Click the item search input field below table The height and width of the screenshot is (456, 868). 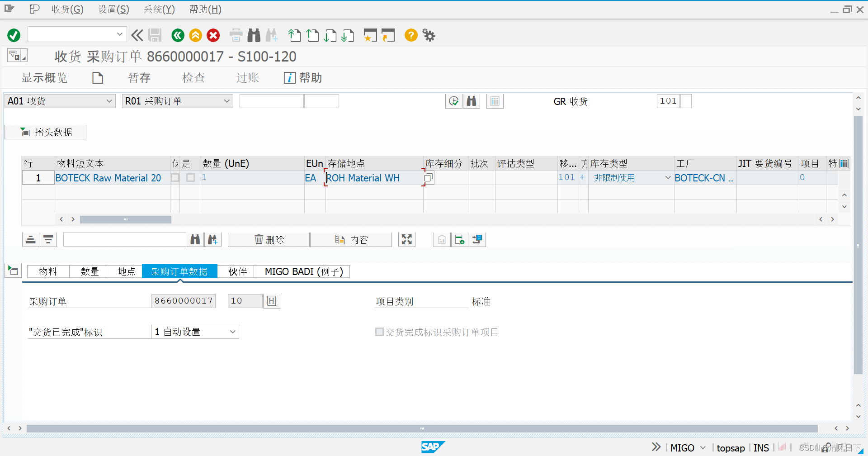click(125, 240)
